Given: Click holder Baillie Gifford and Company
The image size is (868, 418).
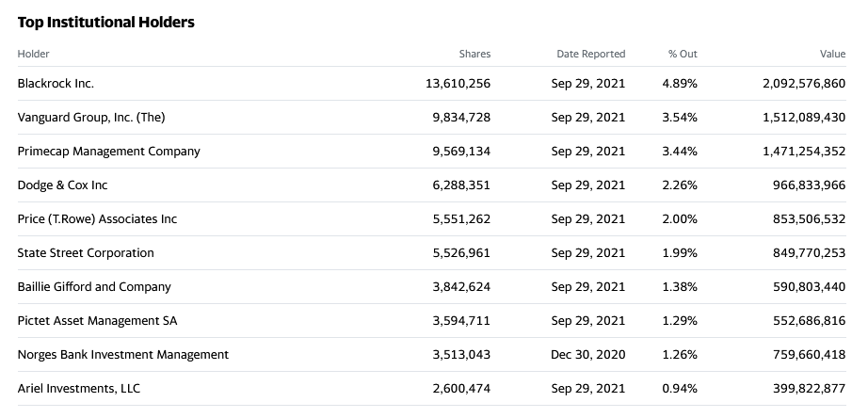Looking at the screenshot, I should click(94, 287).
